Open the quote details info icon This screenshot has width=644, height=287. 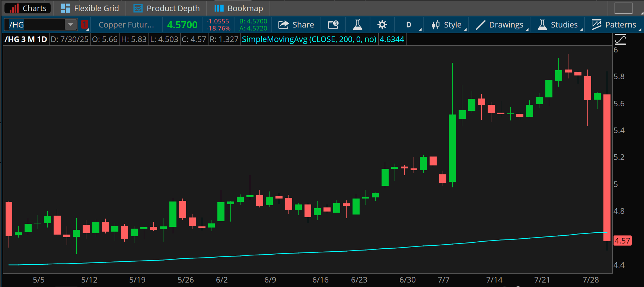coord(333,25)
